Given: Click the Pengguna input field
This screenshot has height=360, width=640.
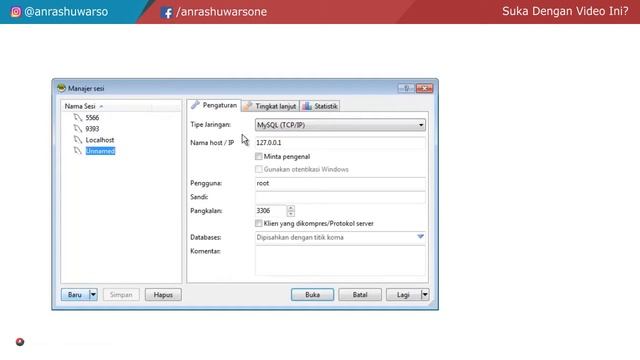Looking at the screenshot, I should pos(340,183).
